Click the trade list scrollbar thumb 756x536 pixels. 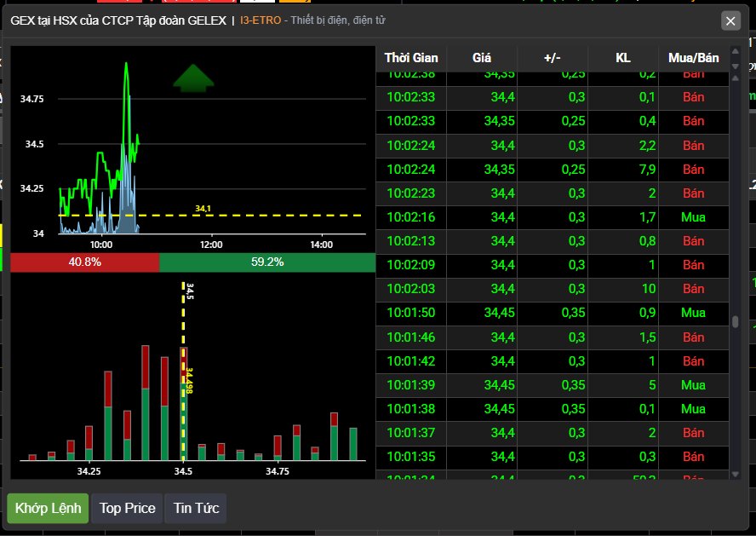pos(736,321)
